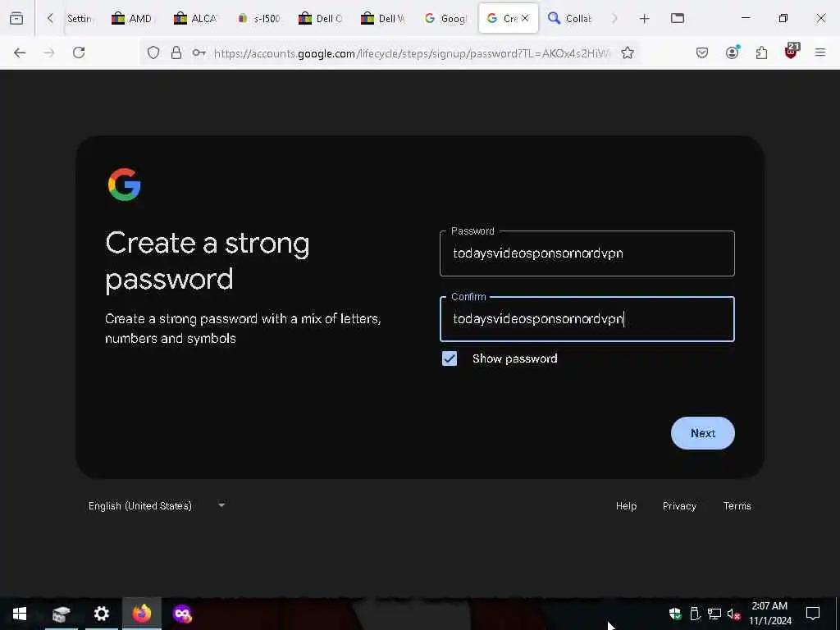Switch to the ALCA tab

(194, 19)
